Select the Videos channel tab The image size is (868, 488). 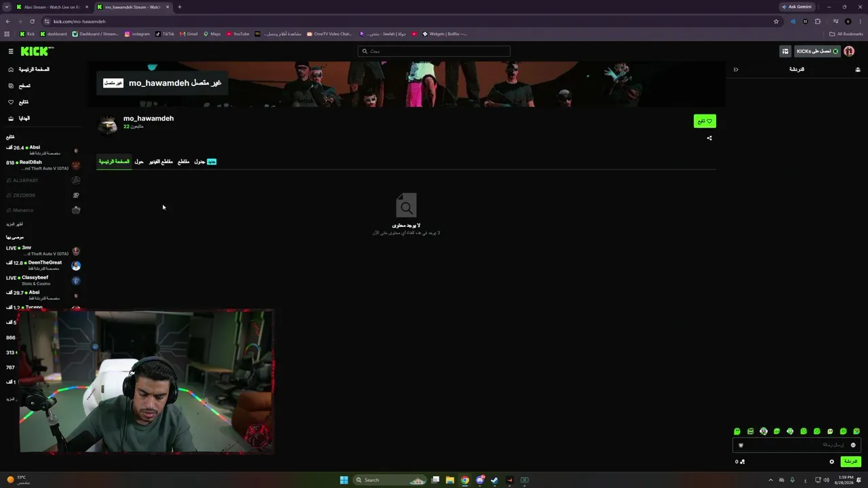tap(161, 162)
